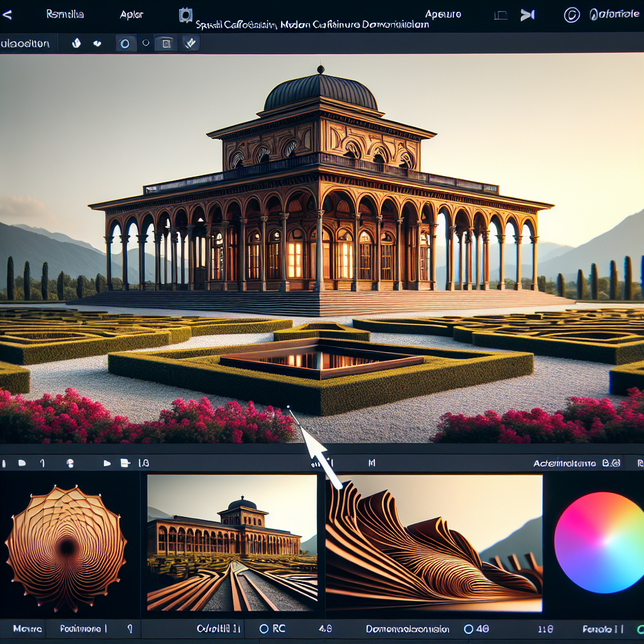Toggle the small circle beside the highlighted tool

pyautogui.click(x=146, y=43)
